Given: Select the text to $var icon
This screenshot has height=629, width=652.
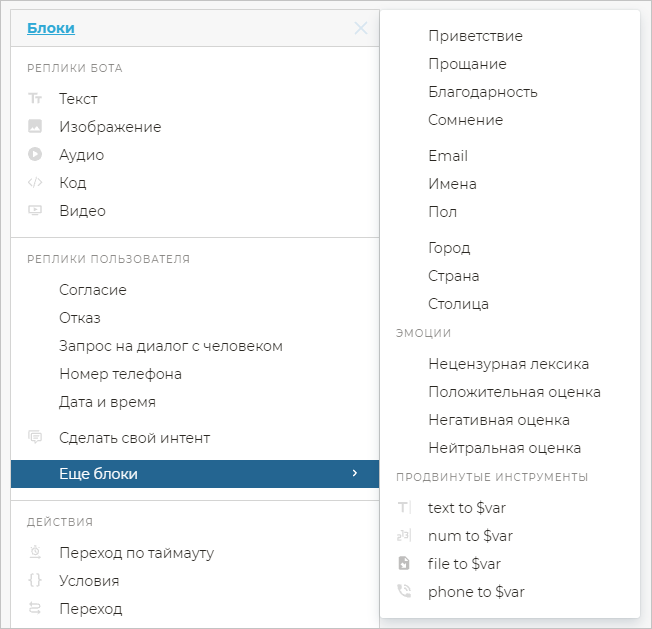Looking at the screenshot, I should tap(404, 508).
